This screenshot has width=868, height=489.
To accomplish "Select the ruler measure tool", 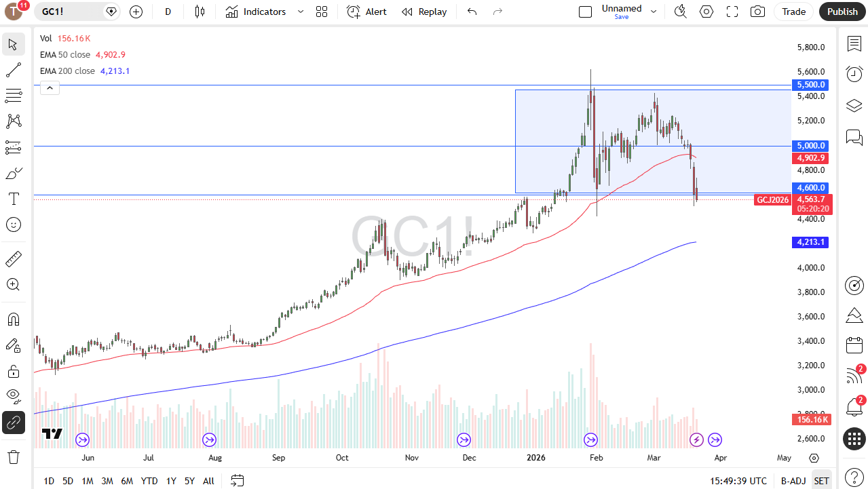I will click(x=13, y=258).
